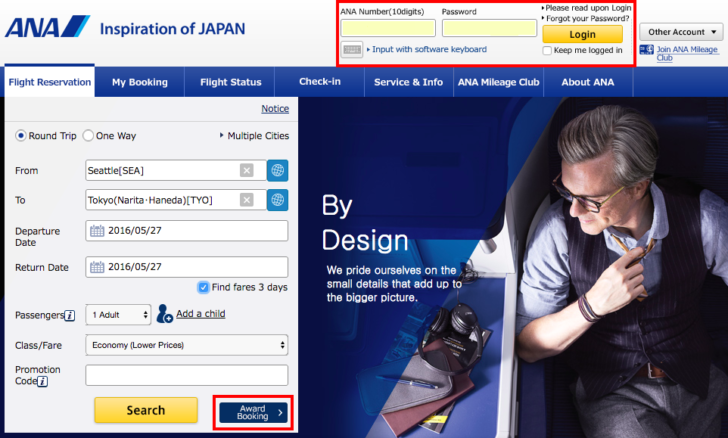Clear the From field with its X

click(247, 170)
